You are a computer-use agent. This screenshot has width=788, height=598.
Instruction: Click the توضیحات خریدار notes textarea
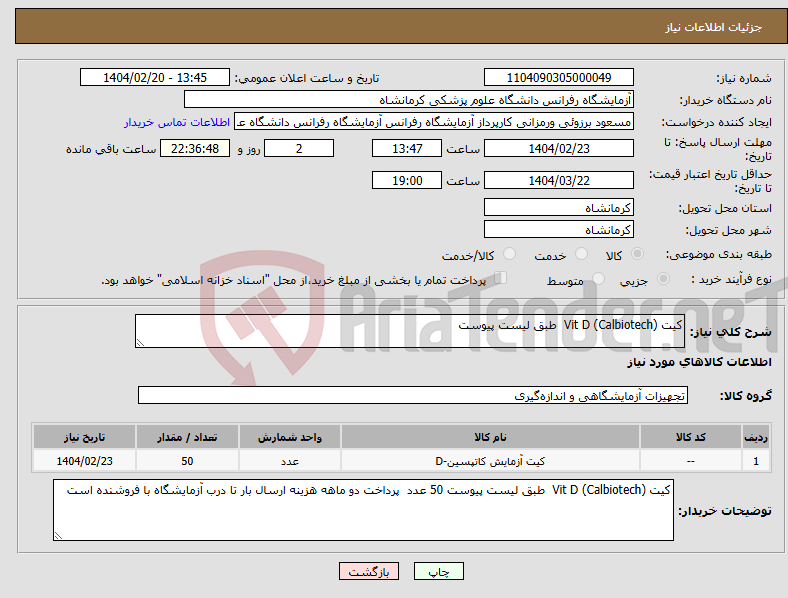click(x=363, y=510)
